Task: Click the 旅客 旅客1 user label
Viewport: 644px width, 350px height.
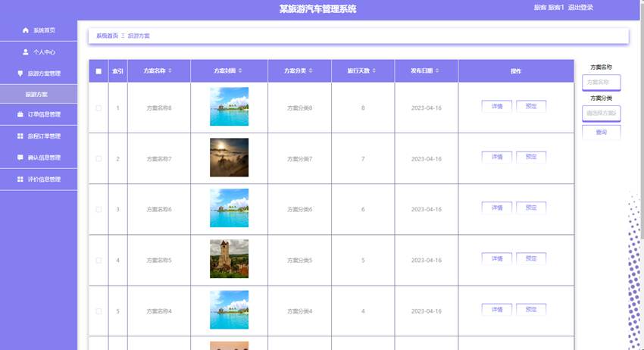Action: 549,8
